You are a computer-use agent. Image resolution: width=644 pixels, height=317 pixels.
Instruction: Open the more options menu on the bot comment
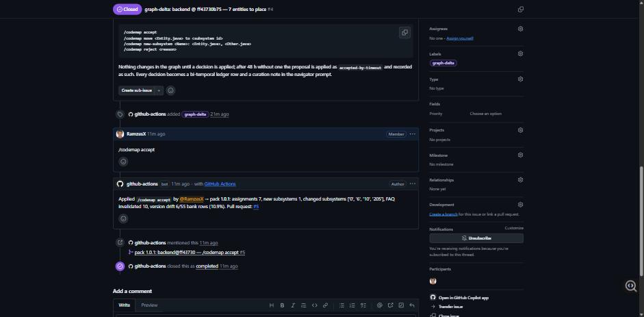(x=413, y=184)
